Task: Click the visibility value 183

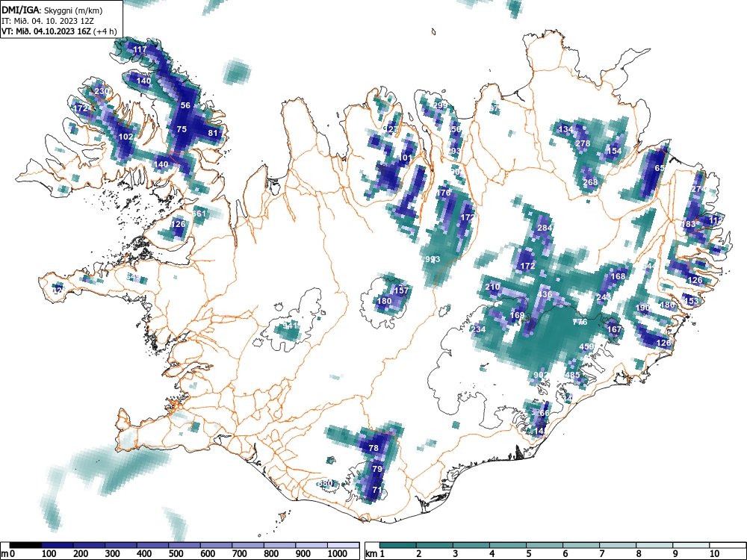Action: click(689, 224)
